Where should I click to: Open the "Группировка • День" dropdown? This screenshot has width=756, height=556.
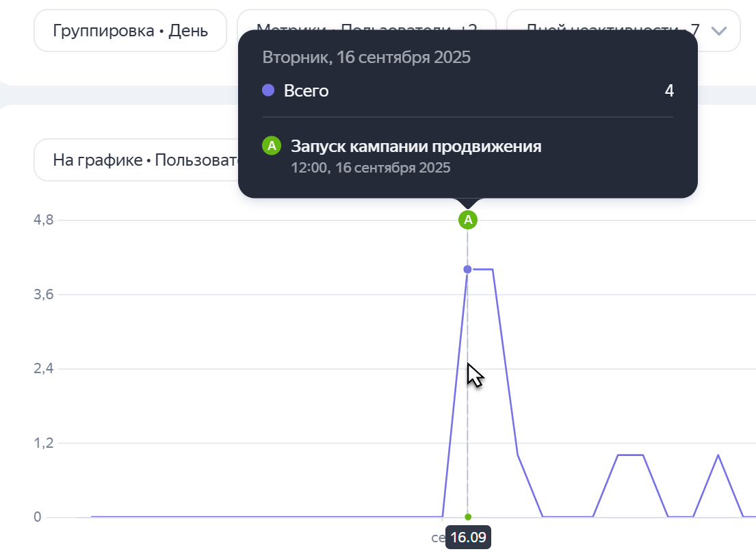[x=130, y=30]
